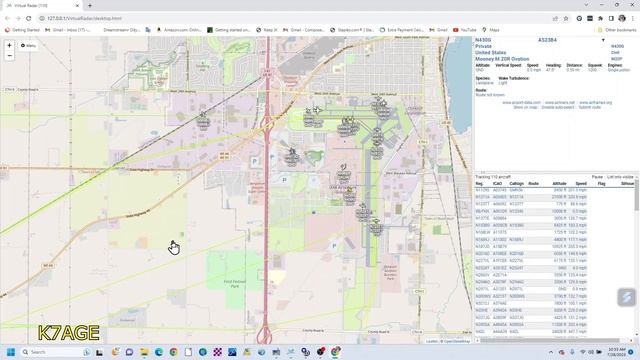Open the www.airport-data.com link
The width and height of the screenshot is (640, 360).
[x=521, y=102]
